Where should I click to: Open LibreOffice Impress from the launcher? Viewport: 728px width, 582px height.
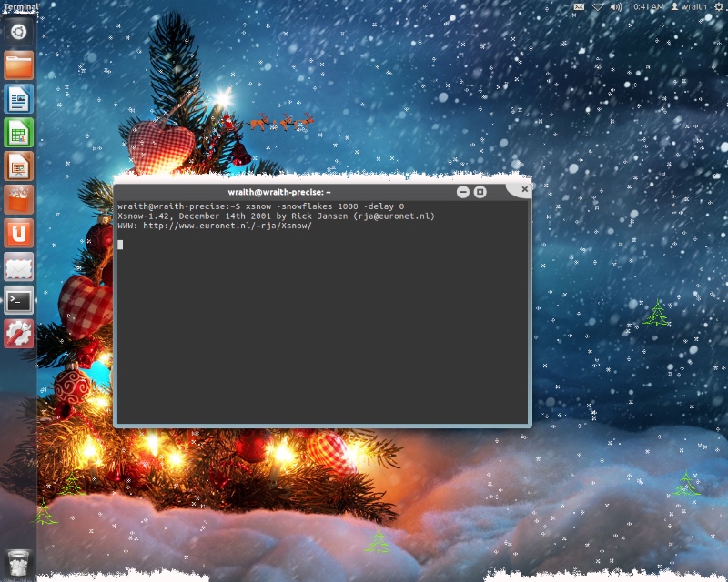[18, 166]
